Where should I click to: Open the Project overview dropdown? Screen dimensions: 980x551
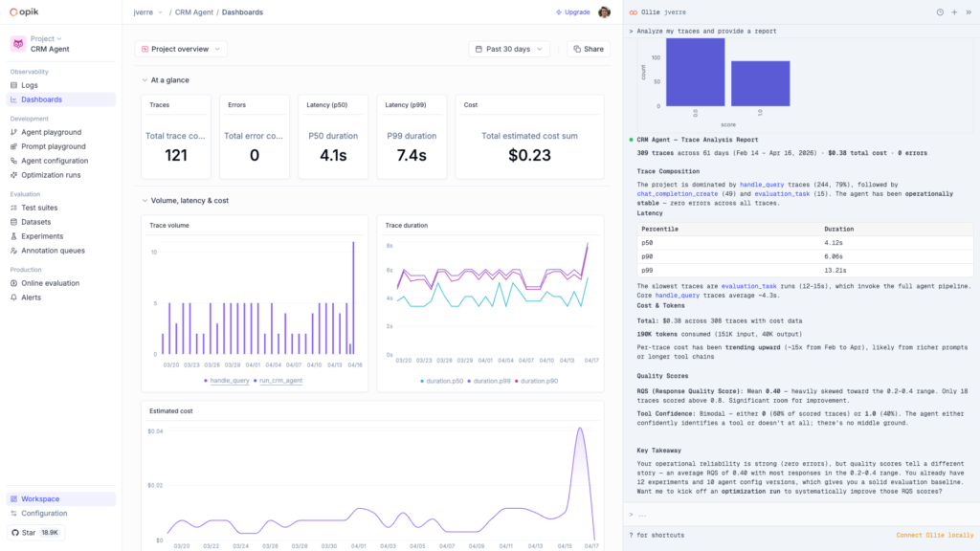181,49
